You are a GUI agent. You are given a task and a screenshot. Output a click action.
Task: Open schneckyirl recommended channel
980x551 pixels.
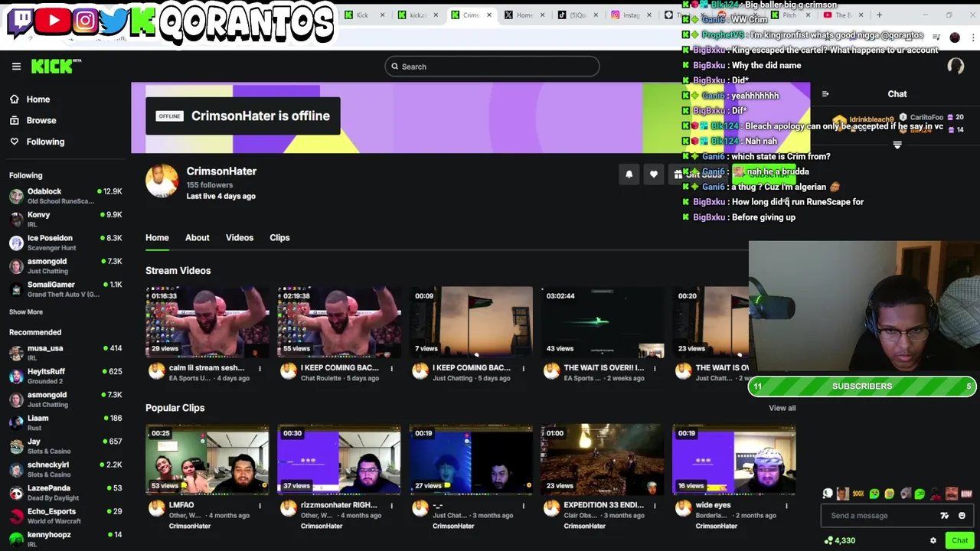click(65, 469)
